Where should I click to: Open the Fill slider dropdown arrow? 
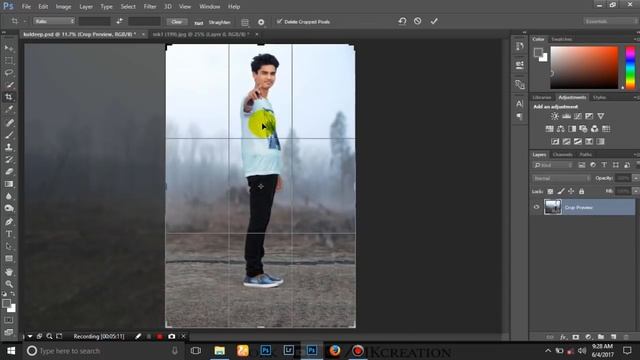click(x=636, y=191)
